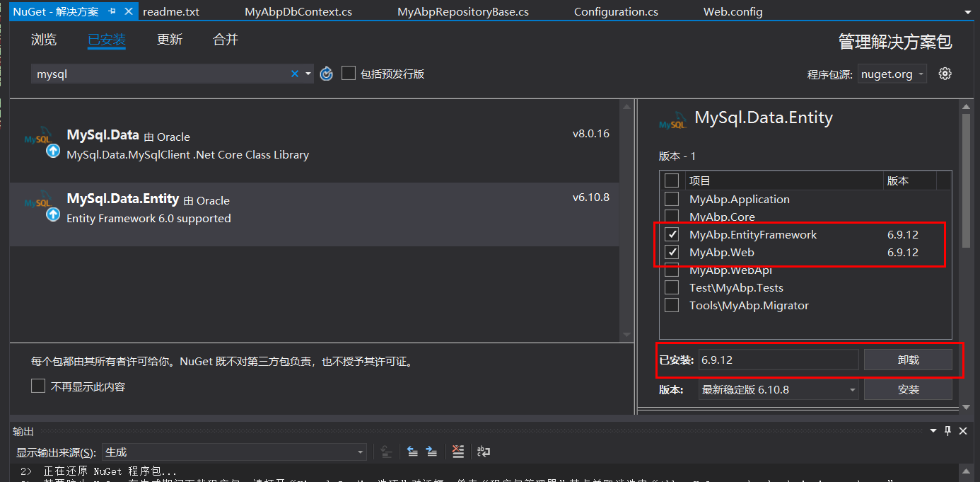This screenshot has height=482, width=980.
Task: Go to previous message in Output panel
Action: coord(412,452)
